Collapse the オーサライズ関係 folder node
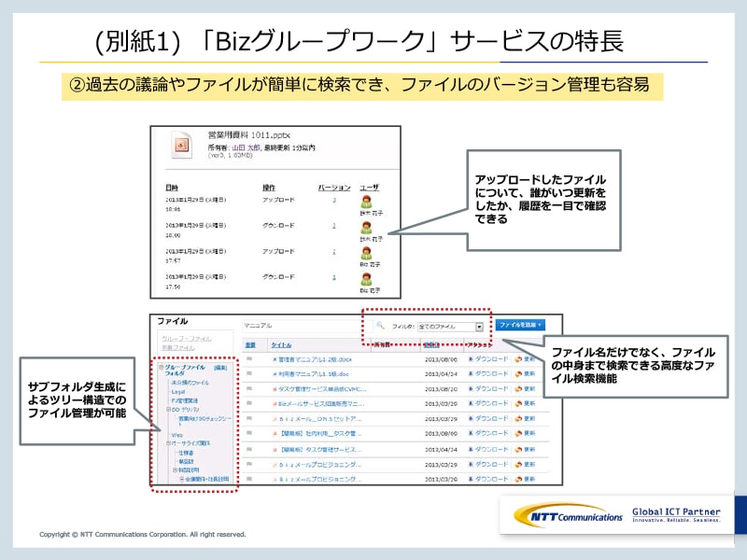This screenshot has width=747, height=560. click(168, 442)
